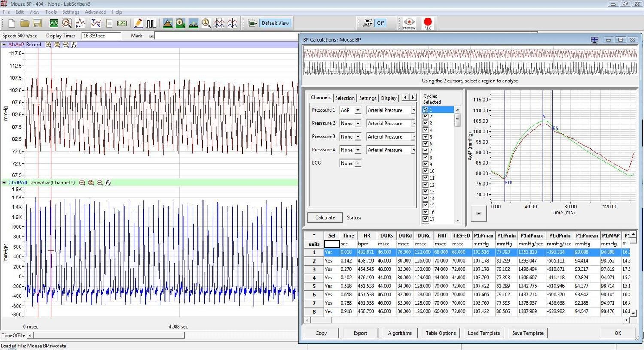Click the Load Template button
This screenshot has width=644, height=350.
pos(483,333)
